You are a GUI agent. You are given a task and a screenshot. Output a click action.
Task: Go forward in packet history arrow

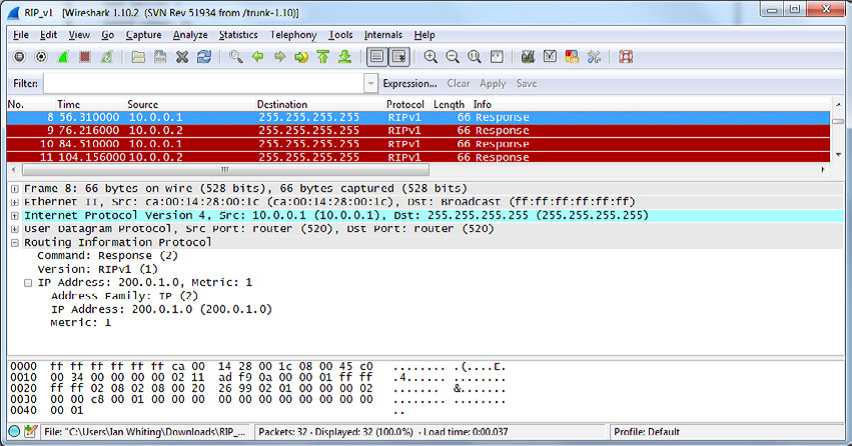[x=279, y=56]
